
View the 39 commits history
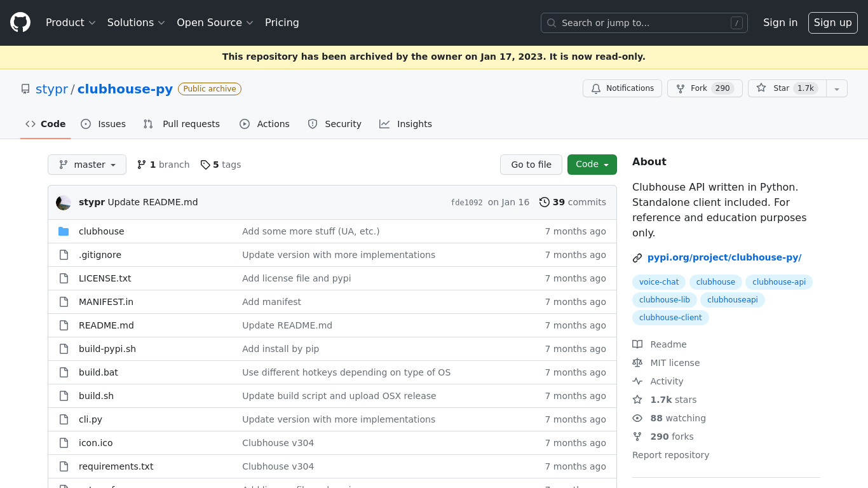(x=573, y=202)
